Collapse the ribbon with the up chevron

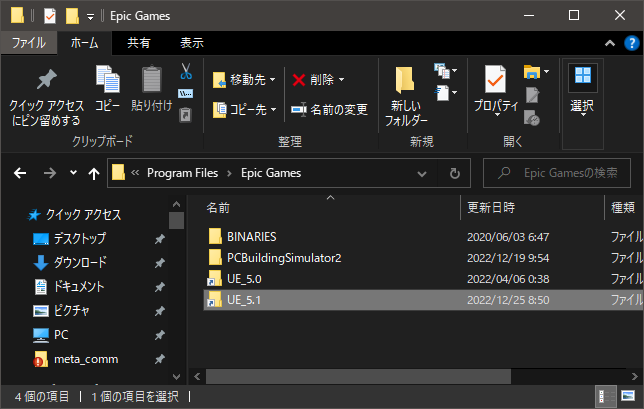click(610, 43)
